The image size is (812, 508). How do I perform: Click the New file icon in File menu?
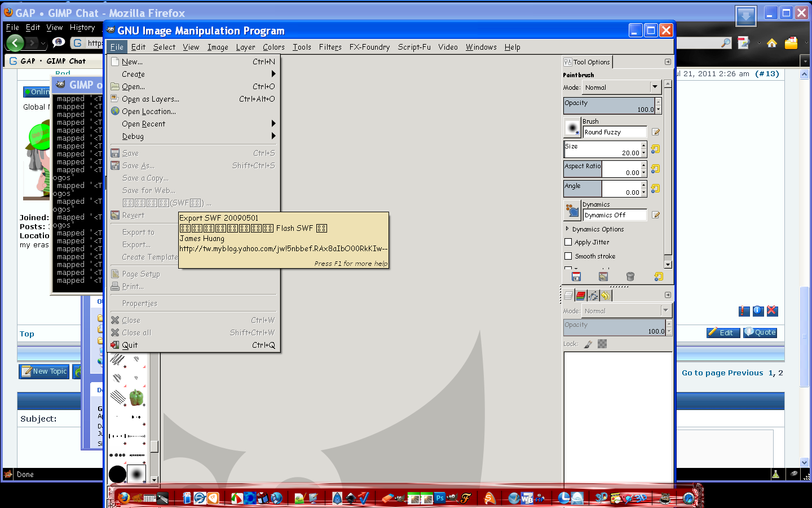click(x=115, y=62)
